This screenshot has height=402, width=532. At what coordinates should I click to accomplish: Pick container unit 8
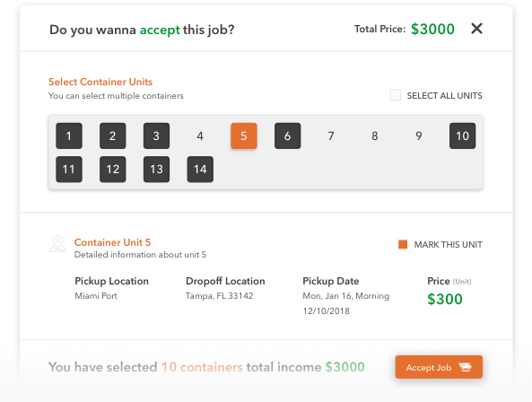pos(375,135)
